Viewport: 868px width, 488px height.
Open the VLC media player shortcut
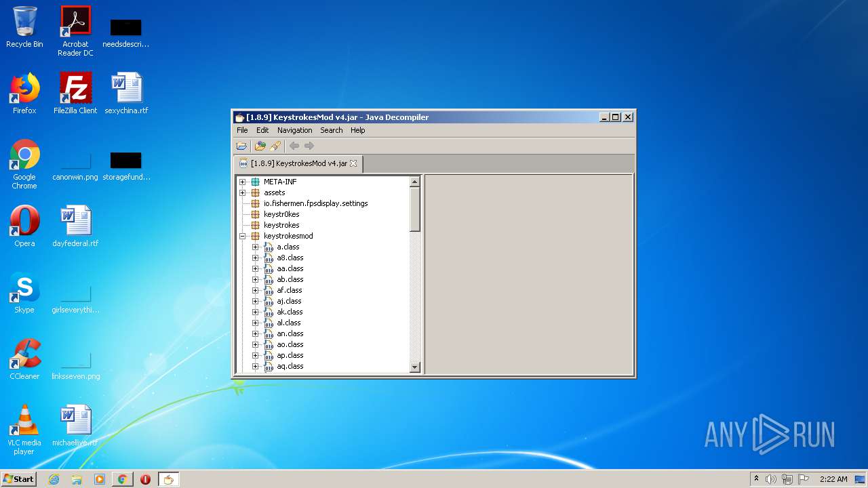click(x=24, y=430)
